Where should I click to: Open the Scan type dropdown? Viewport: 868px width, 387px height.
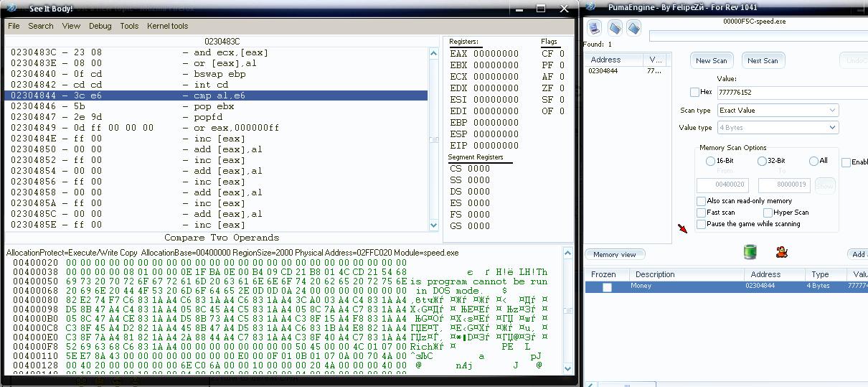(778, 111)
